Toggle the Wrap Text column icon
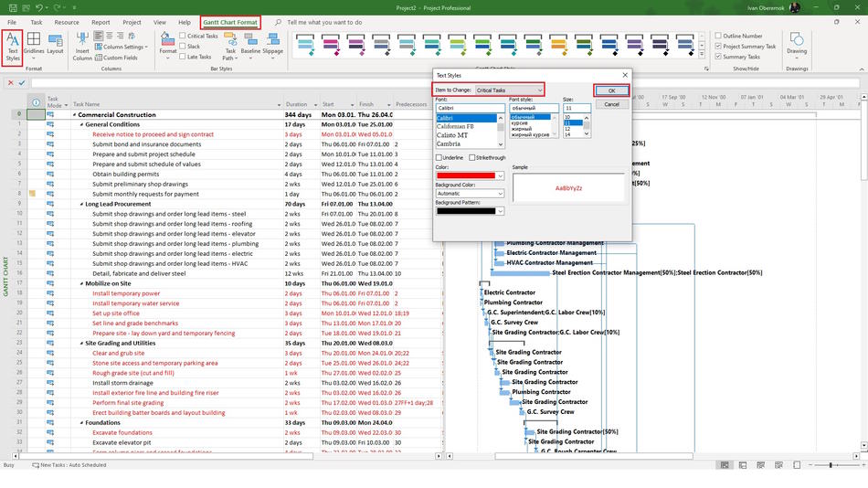The height and width of the screenshot is (488, 868). pos(132,36)
